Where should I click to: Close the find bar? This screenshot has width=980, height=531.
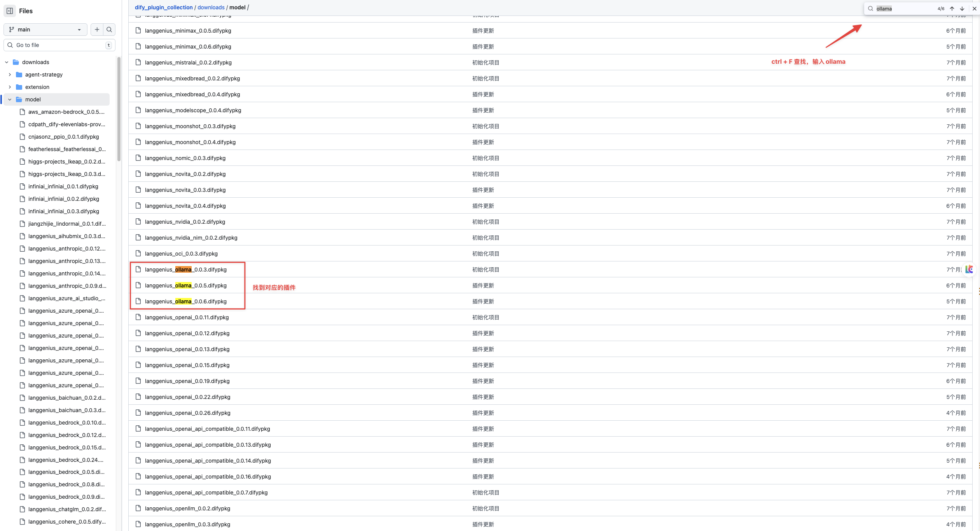tap(975, 9)
